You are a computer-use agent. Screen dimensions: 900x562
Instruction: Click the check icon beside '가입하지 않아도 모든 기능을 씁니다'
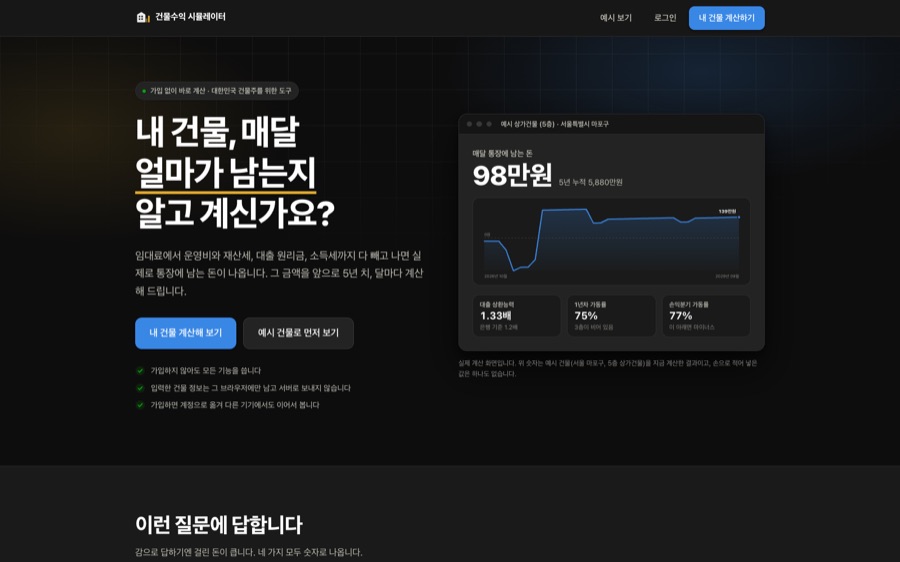pos(140,371)
